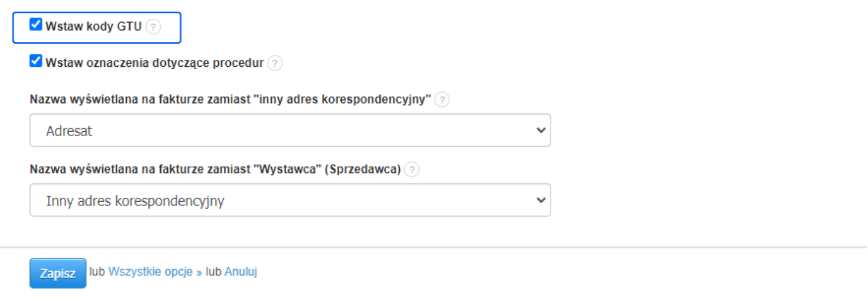
Task: Click the word "lub" before Anuluj
Action: [213, 272]
